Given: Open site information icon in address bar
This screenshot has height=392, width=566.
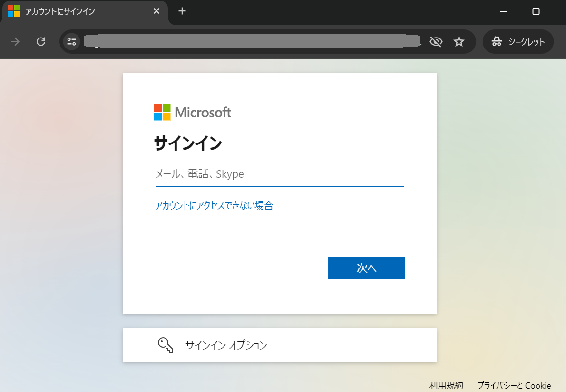Looking at the screenshot, I should coord(71,42).
